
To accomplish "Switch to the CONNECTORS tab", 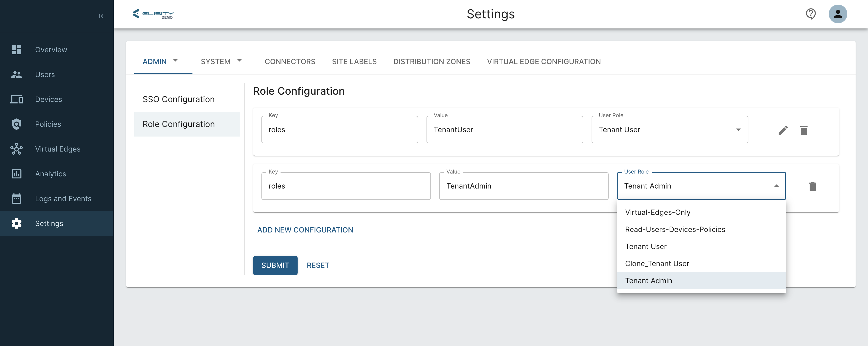I will (x=290, y=62).
